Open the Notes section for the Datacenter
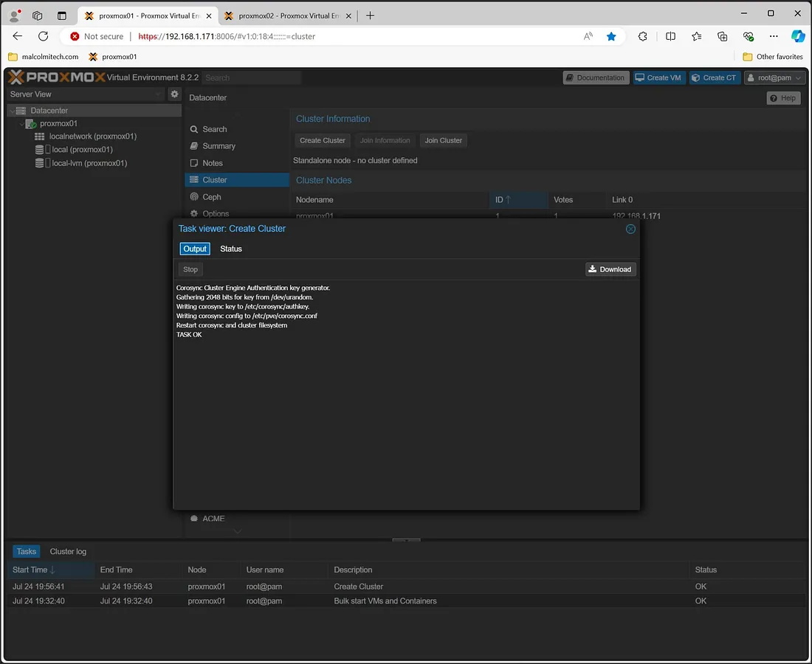This screenshot has width=812, height=664. click(x=213, y=162)
